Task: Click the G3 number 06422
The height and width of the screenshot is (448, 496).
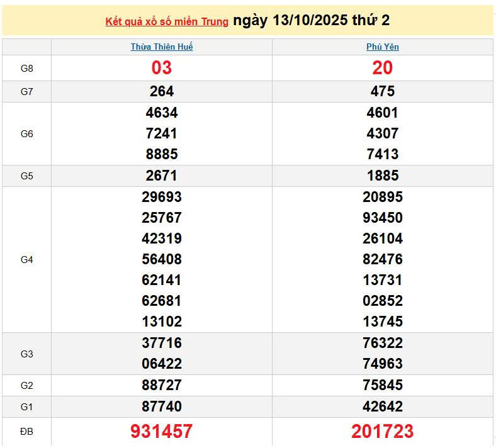Action: [162, 364]
